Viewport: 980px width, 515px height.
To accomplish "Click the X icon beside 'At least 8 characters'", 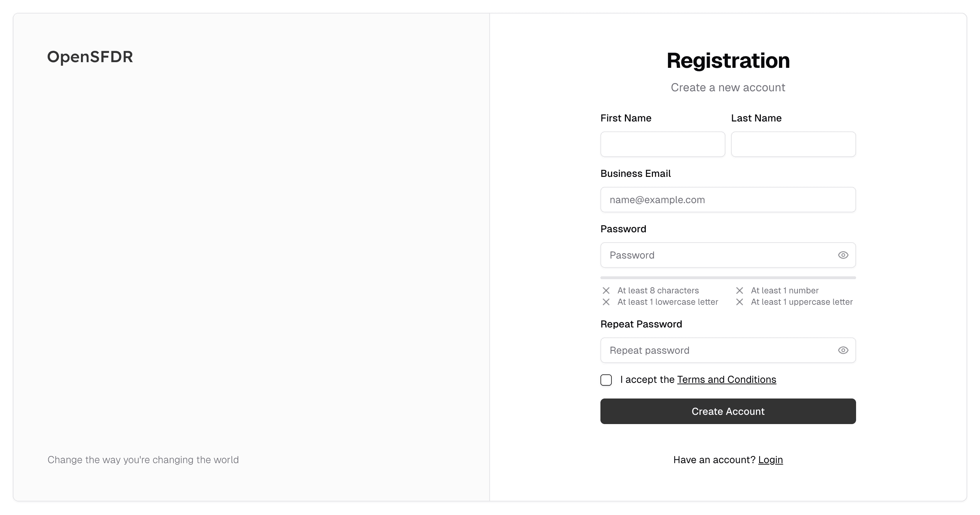I will pyautogui.click(x=606, y=291).
